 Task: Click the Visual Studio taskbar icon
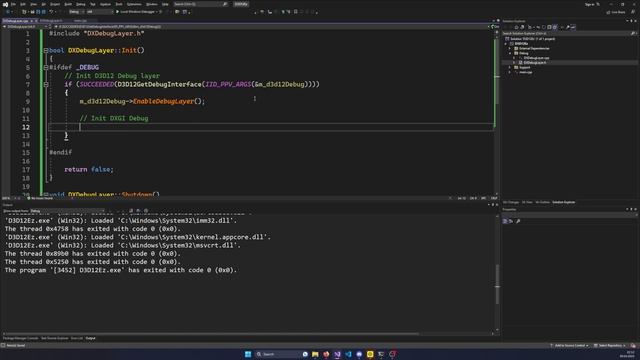coord(337,354)
